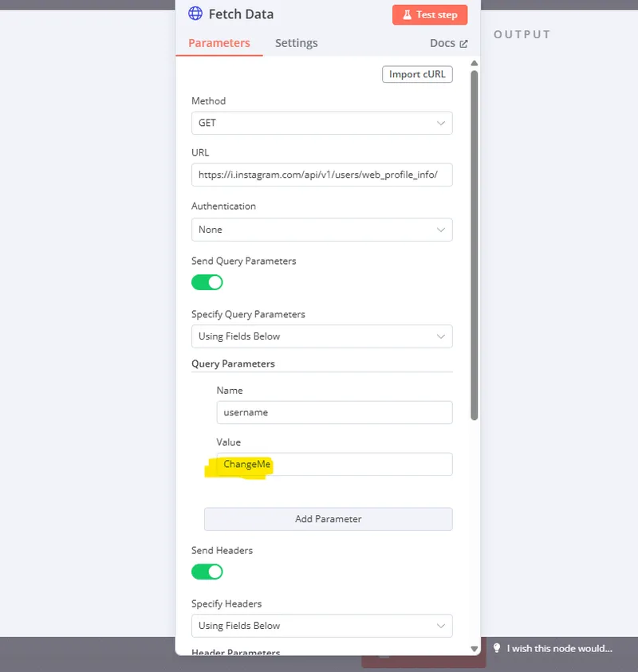Focus the URL input field
The image size is (638, 672).
(x=321, y=175)
